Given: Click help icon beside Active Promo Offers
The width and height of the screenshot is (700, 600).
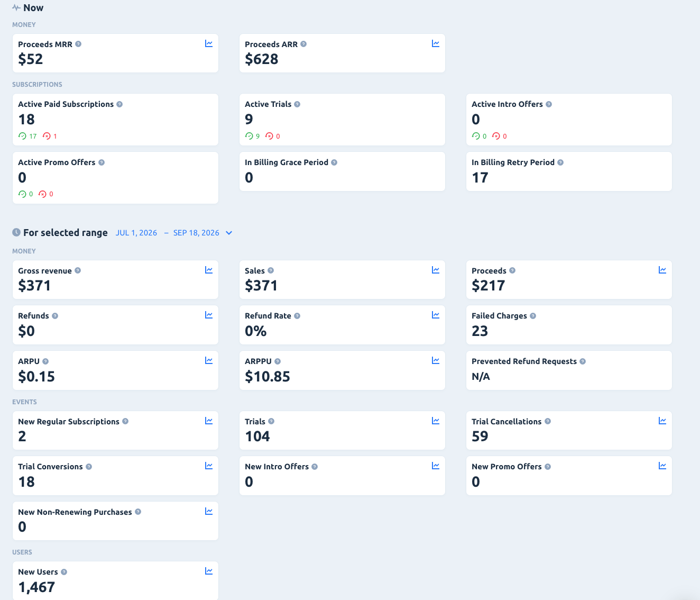Looking at the screenshot, I should point(102,162).
